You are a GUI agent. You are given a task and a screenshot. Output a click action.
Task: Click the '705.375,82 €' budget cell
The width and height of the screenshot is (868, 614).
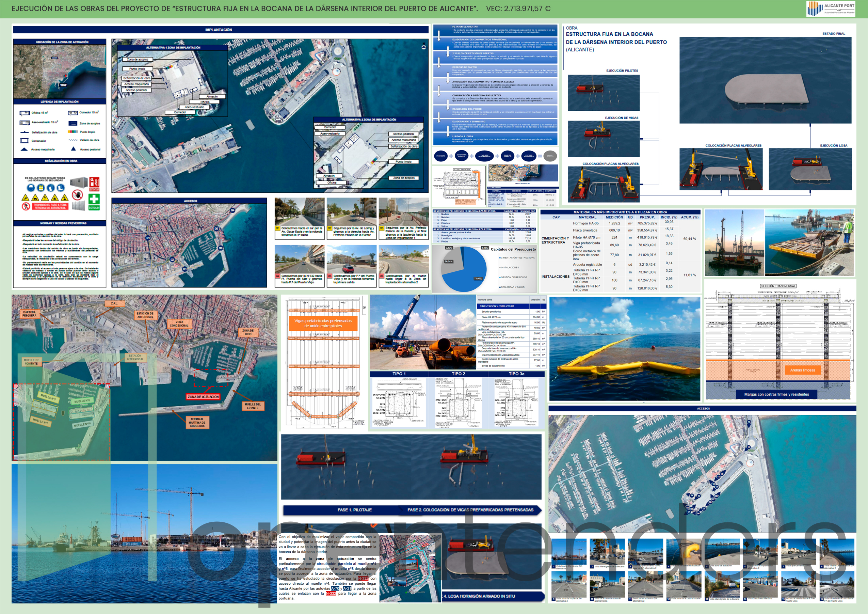[x=647, y=224]
